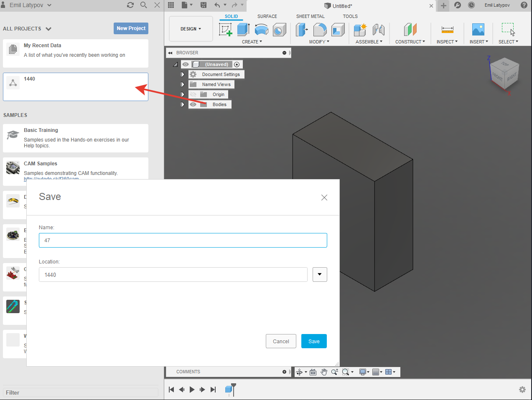
Task: Click the ViewCube in the viewport
Action: tap(504, 74)
